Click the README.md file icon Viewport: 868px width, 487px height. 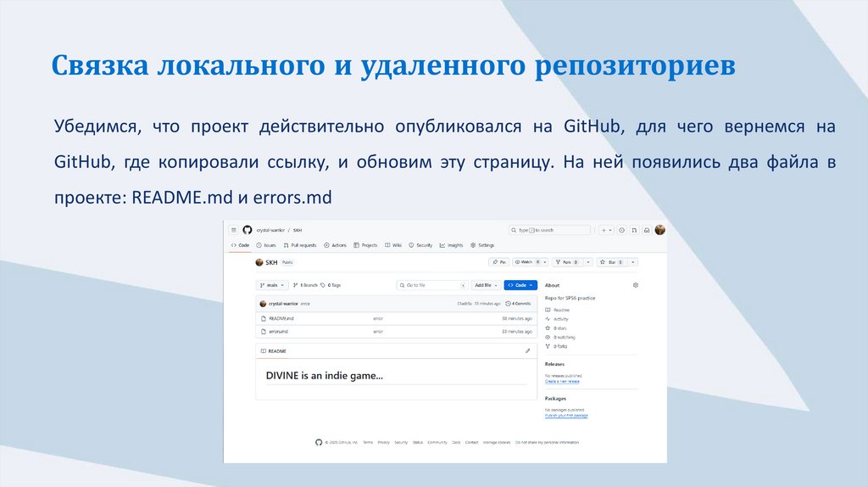click(264, 318)
